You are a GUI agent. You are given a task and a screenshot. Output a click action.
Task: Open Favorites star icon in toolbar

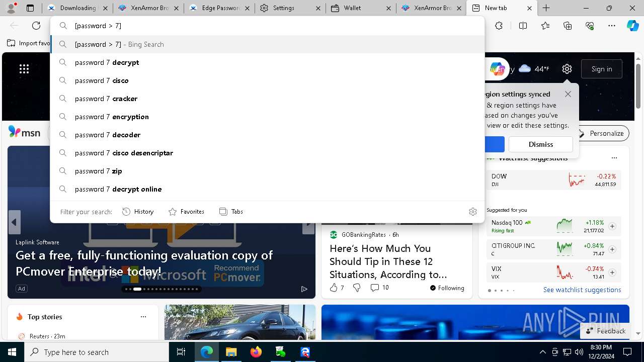545,26
